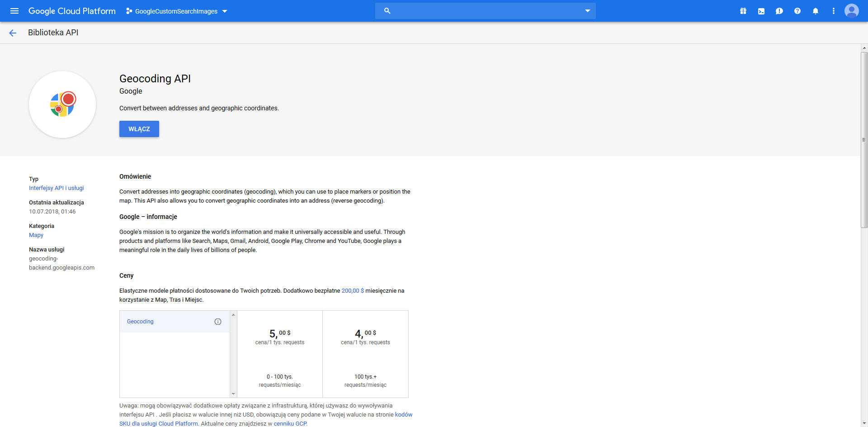Click the Geocoding API heading
The image size is (868, 427).
click(155, 79)
